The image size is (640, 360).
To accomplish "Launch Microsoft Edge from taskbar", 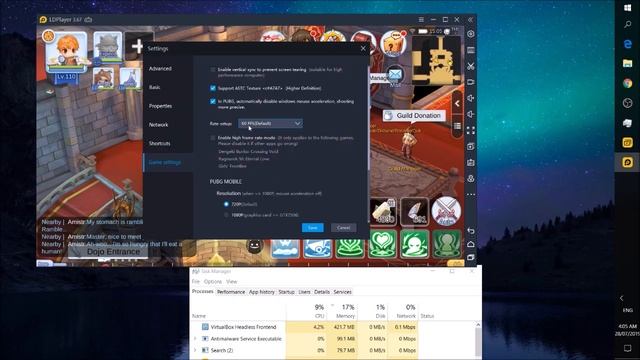I will pyautogui.click(x=627, y=44).
